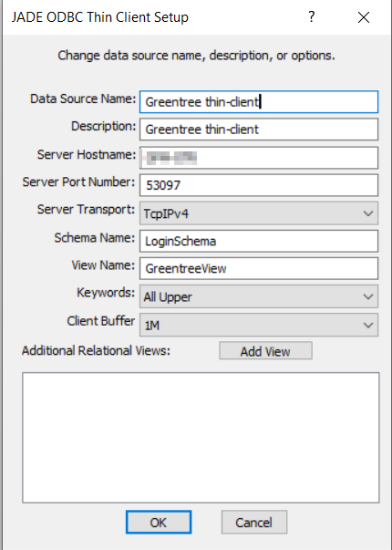Viewport: 392px width, 550px height.
Task: Click the Description label
Action: (x=103, y=126)
